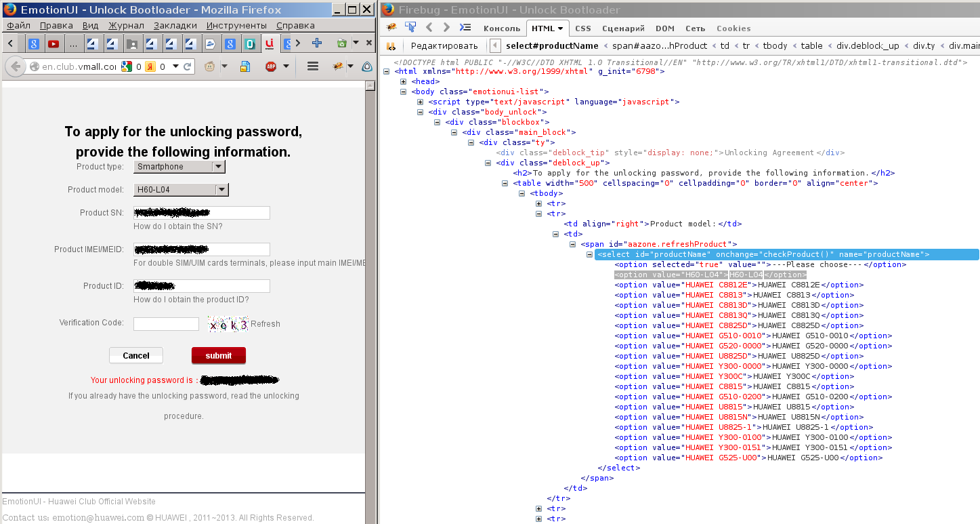The width and height of the screenshot is (980, 524).
Task: Click the red submit button
Action: (219, 355)
